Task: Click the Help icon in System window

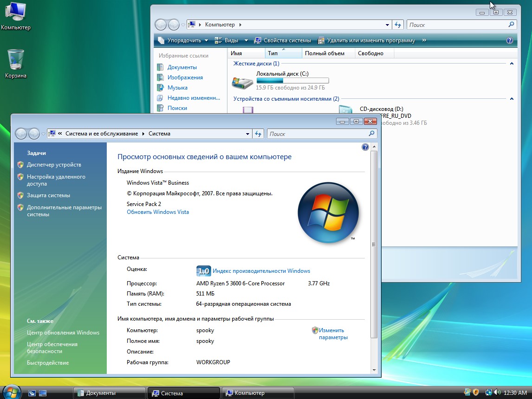Action: click(365, 147)
